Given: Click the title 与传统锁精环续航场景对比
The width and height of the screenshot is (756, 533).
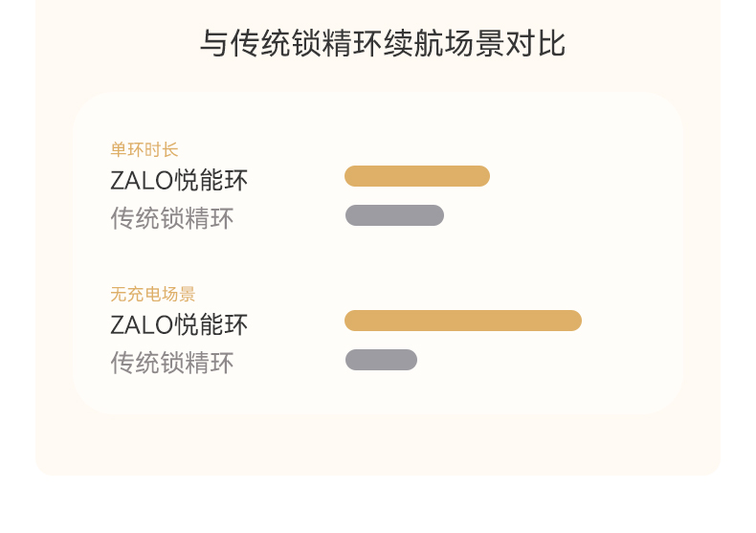Looking at the screenshot, I should [x=382, y=44].
